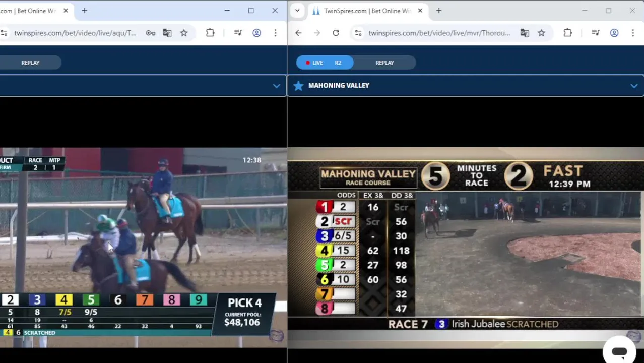Click the Mahoning Valley favorite star icon
The image size is (644, 363).
[x=298, y=86]
